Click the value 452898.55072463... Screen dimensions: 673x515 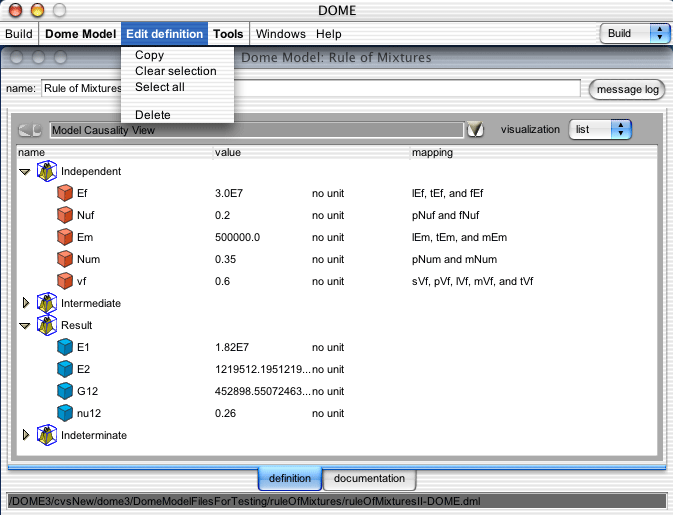point(263,391)
